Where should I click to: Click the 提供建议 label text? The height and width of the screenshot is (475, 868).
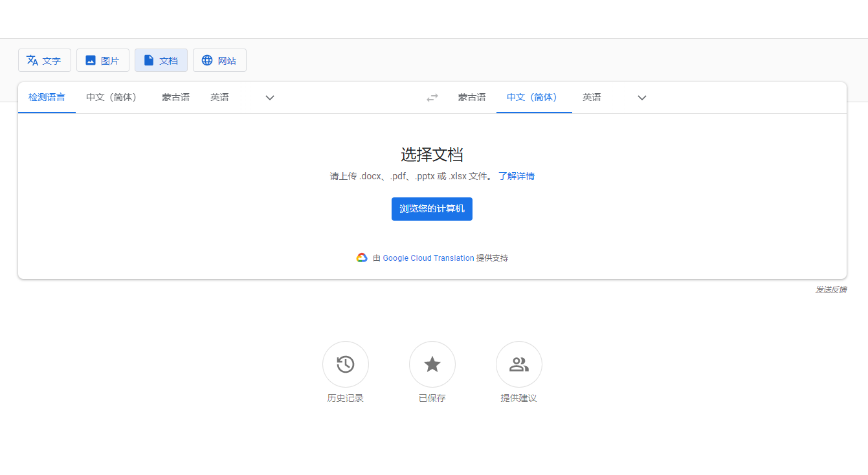pyautogui.click(x=519, y=399)
